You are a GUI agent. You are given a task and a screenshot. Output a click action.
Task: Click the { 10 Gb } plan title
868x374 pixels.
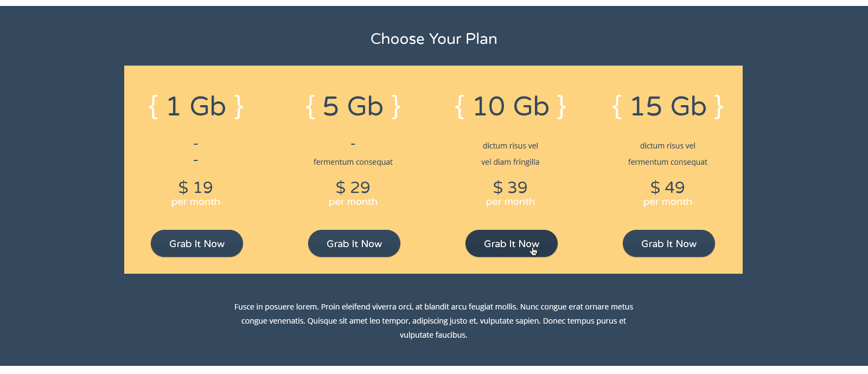(x=510, y=106)
